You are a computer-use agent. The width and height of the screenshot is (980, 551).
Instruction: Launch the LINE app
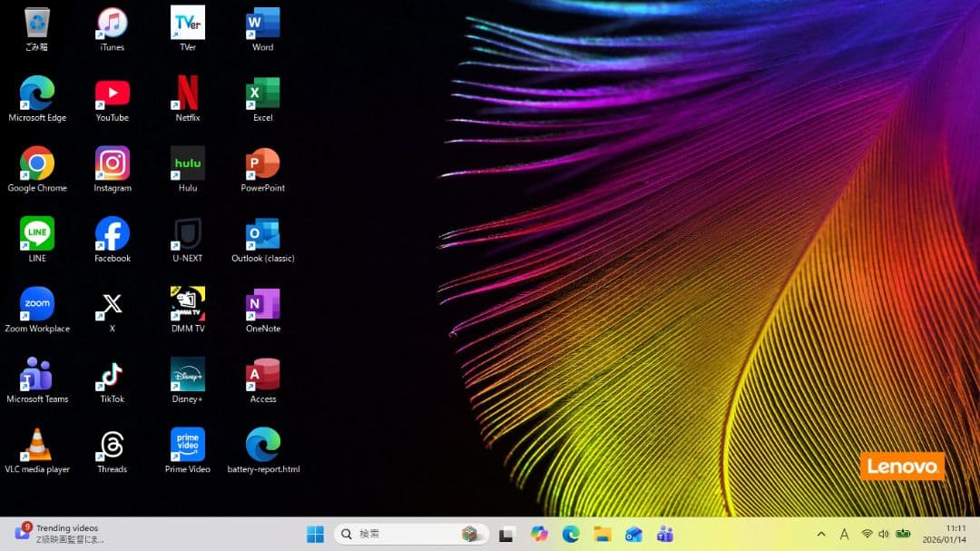(x=36, y=233)
